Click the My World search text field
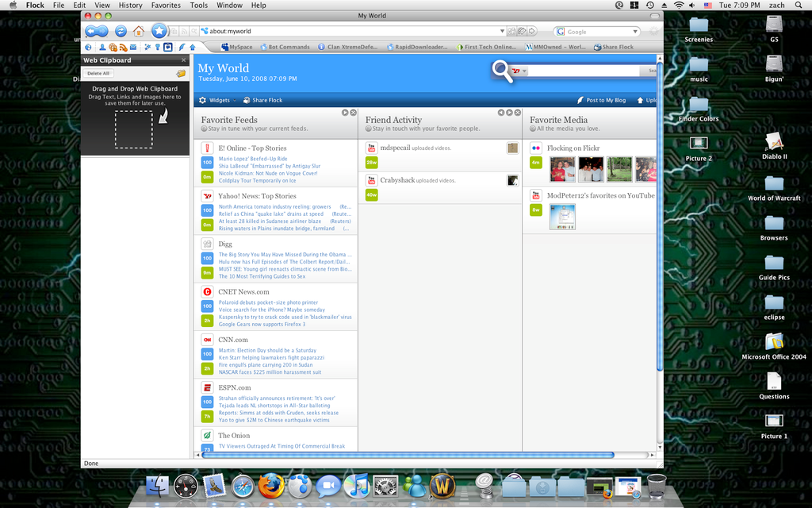Viewport: 812px width, 508px height. pyautogui.click(x=583, y=71)
